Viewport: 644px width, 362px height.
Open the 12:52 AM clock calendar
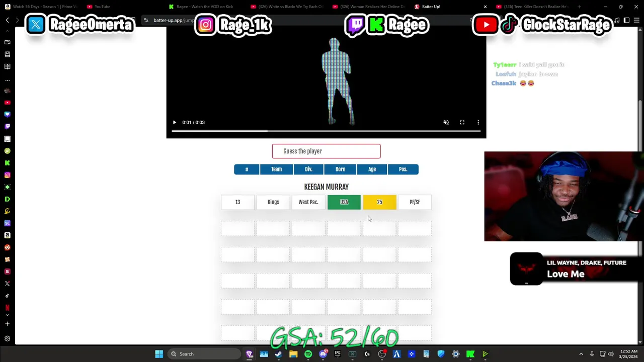coord(628,354)
